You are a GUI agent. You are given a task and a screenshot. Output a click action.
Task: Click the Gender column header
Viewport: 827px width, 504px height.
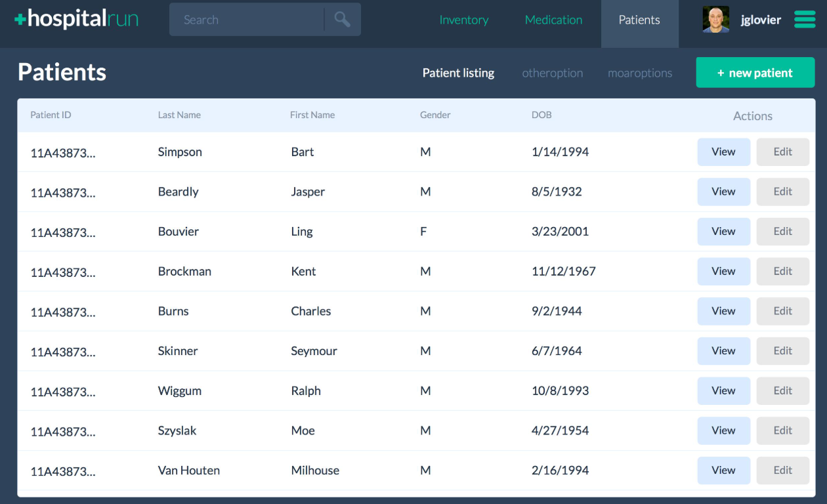(435, 115)
